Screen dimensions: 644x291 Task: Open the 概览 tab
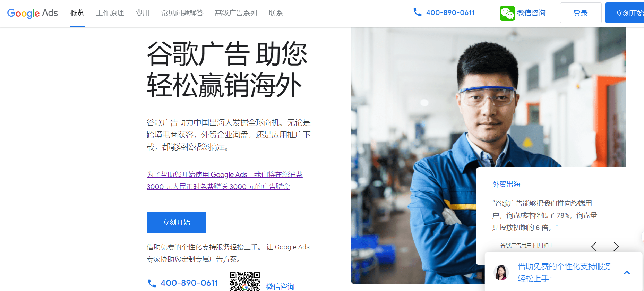pyautogui.click(x=77, y=13)
